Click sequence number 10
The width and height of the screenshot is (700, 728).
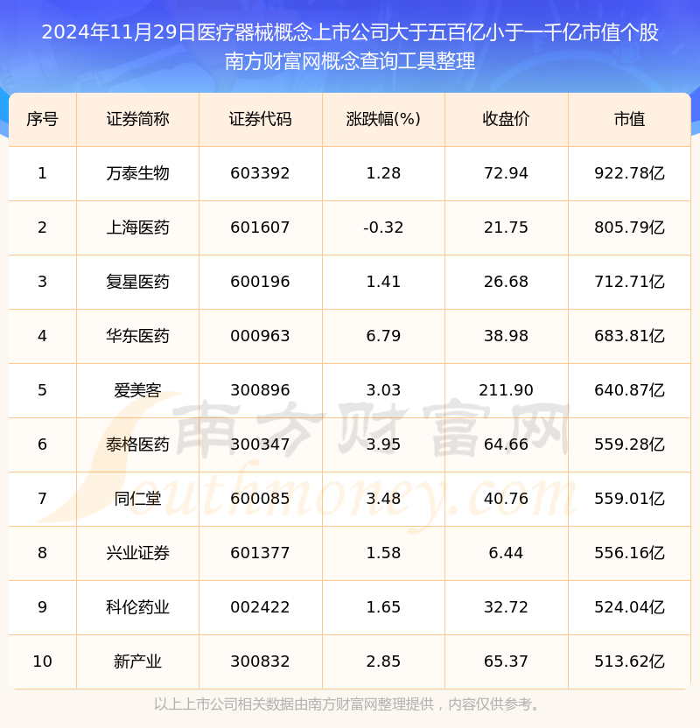coord(42,661)
